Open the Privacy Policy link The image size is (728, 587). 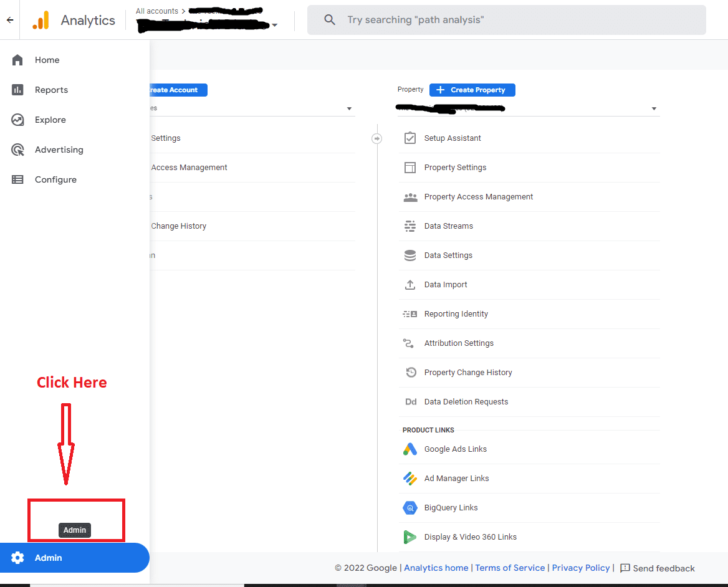(581, 568)
